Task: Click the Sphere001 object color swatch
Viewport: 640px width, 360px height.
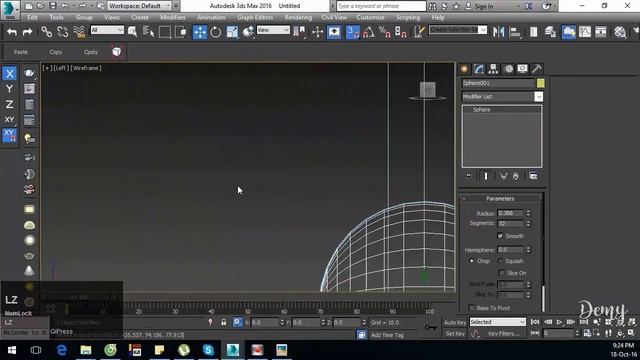Action: click(540, 83)
